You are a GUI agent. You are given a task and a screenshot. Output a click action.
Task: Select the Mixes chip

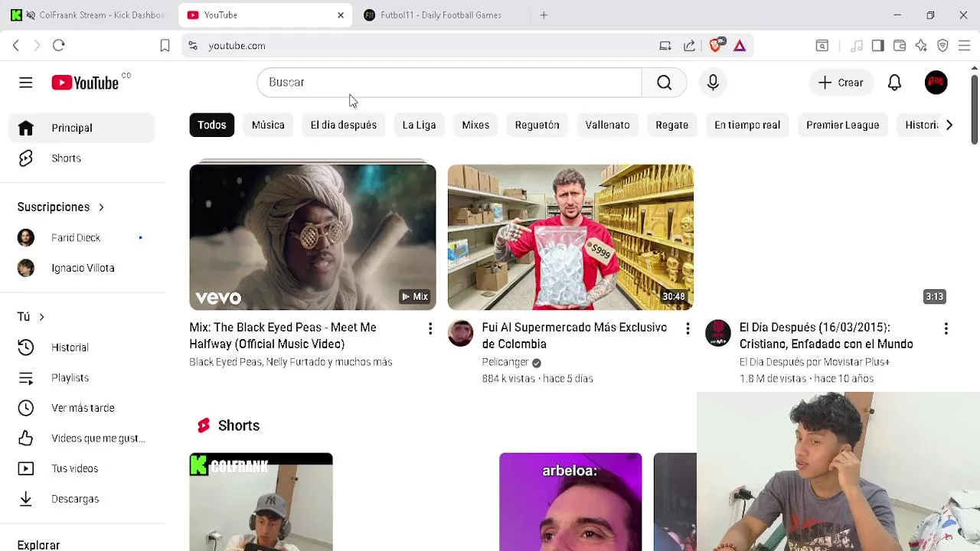[x=475, y=125]
